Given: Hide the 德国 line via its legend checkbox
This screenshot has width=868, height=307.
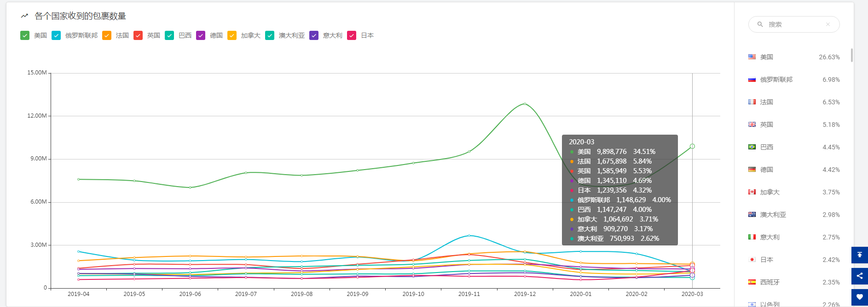Looking at the screenshot, I should 201,35.
